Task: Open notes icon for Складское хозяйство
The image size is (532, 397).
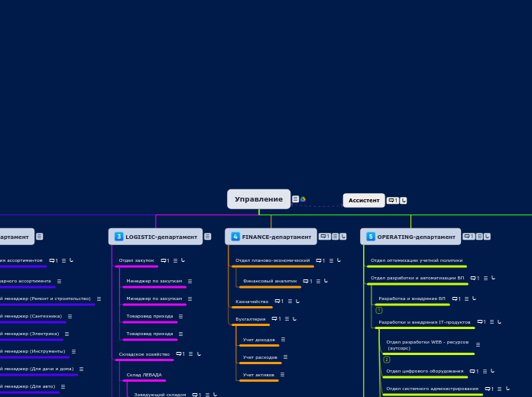Action: 190,354
